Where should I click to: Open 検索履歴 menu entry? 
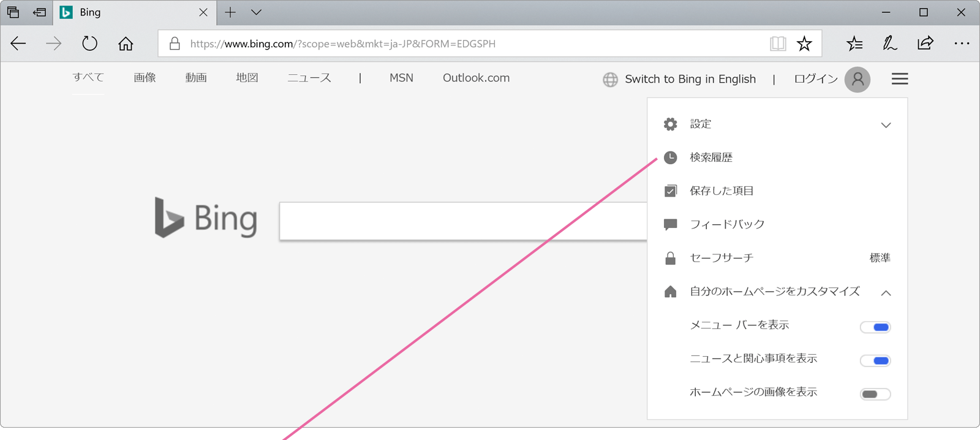[x=777, y=157]
